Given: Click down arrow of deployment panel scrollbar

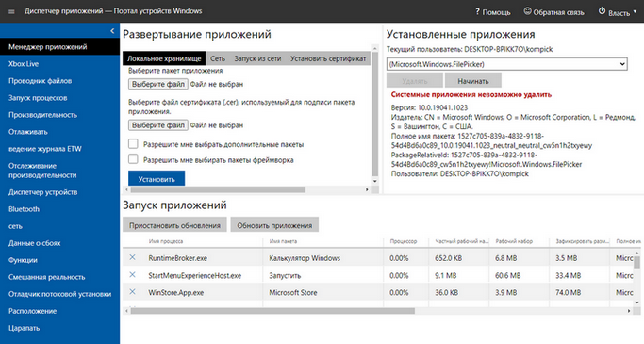Looking at the screenshot, I should click(374, 181).
